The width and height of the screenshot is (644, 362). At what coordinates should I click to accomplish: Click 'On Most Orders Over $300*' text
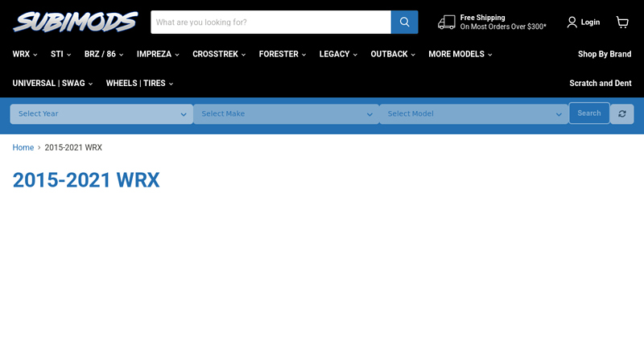[x=503, y=27]
